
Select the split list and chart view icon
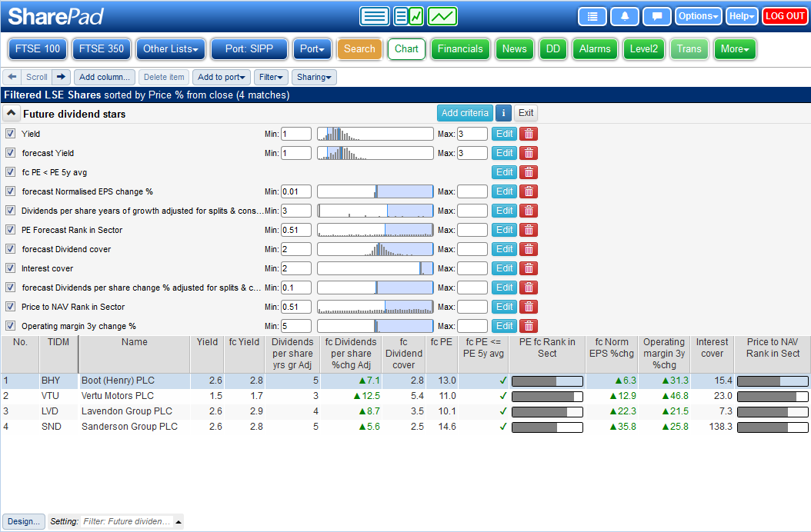click(x=408, y=16)
